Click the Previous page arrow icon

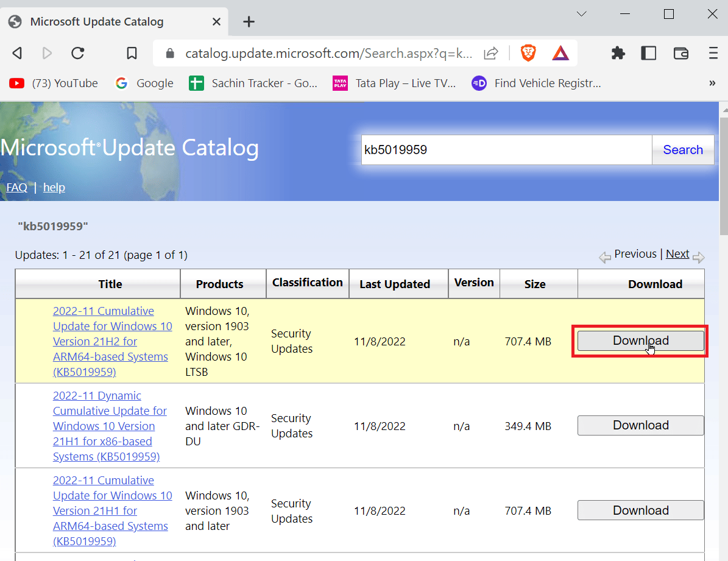pos(604,257)
